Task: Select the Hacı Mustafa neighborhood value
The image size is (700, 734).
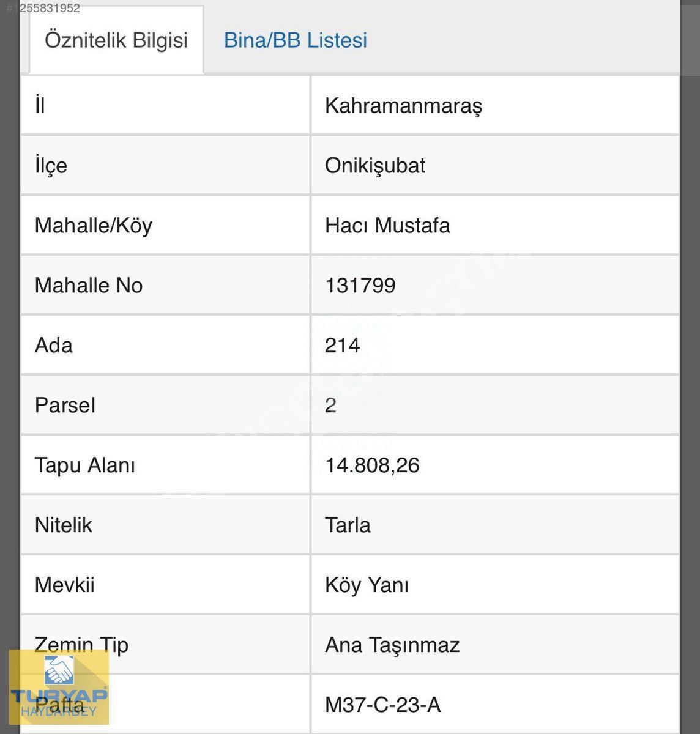Action: pos(387,225)
